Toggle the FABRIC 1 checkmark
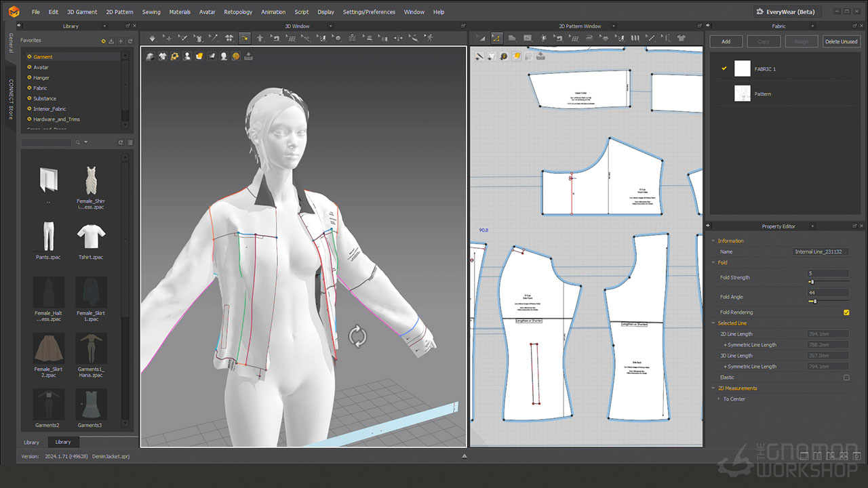This screenshot has height=488, width=868. coord(724,69)
